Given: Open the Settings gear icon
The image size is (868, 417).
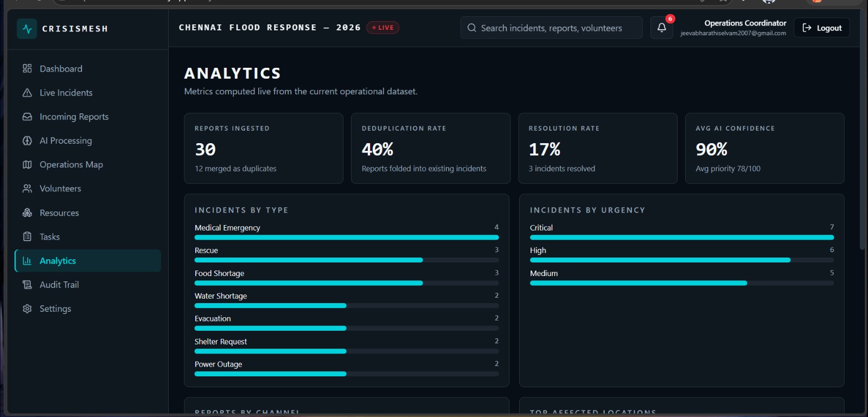Looking at the screenshot, I should pyautogui.click(x=27, y=309).
